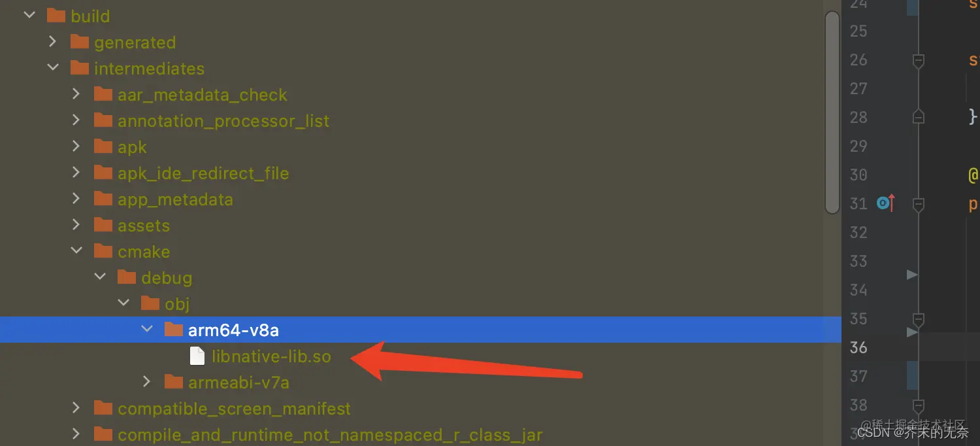The image size is (980, 446).
Task: Toggle the code fold marker at line 26
Action: point(918,61)
